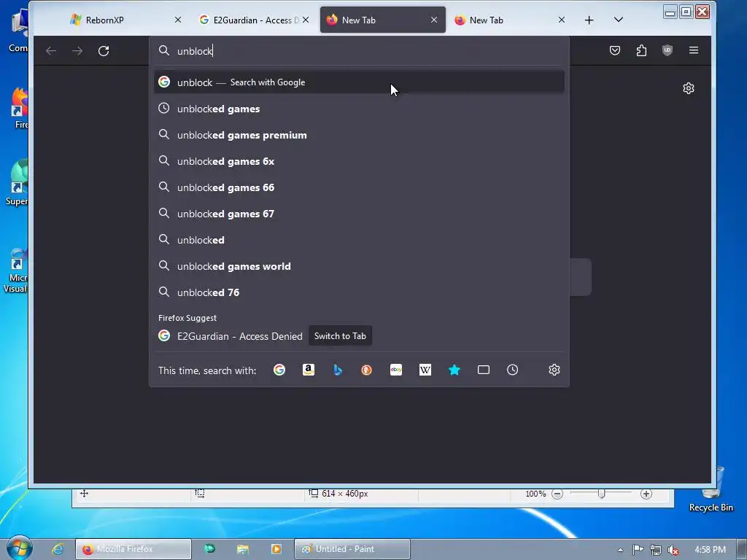
Task: Close the active New Tab
Action: click(434, 20)
